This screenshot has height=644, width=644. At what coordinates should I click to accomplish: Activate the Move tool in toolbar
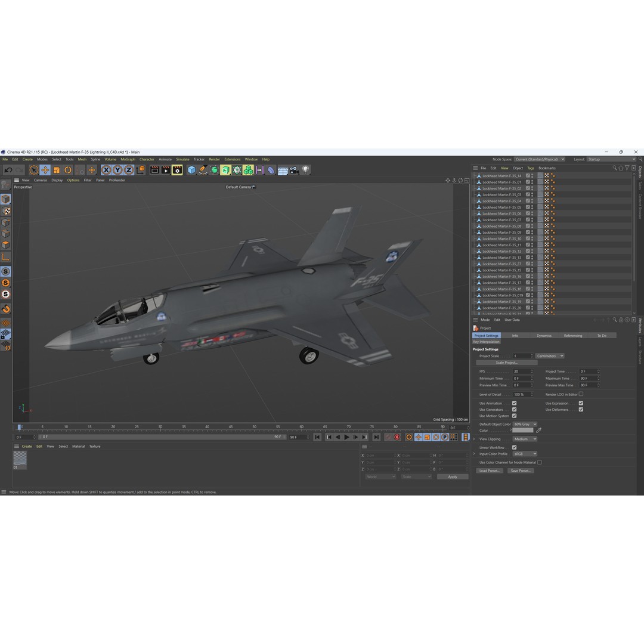(x=45, y=169)
